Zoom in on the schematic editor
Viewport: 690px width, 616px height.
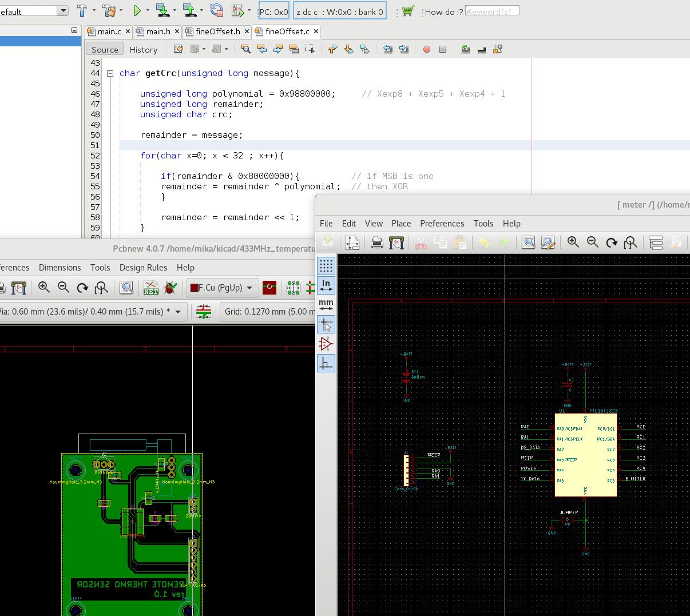point(573,243)
